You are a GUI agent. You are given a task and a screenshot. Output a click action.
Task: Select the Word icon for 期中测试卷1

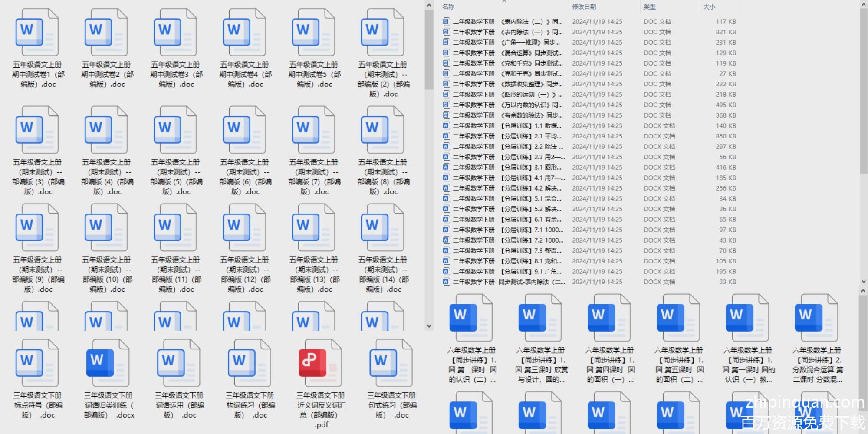[37, 32]
